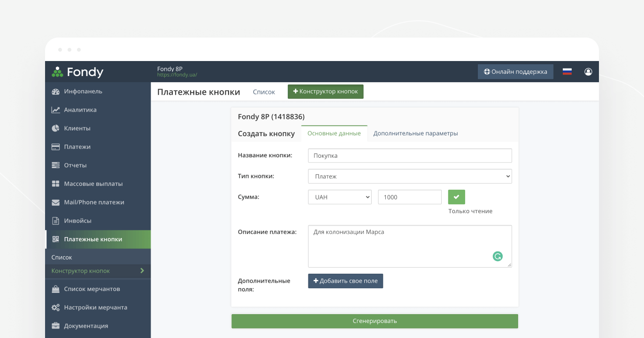Click the Платежи card icon
This screenshot has height=338, width=644.
(55, 147)
